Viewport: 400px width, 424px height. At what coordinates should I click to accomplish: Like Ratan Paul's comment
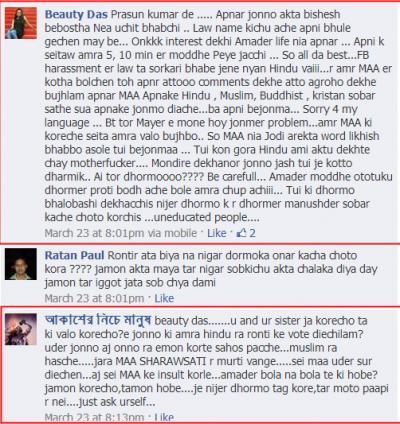pos(164,298)
